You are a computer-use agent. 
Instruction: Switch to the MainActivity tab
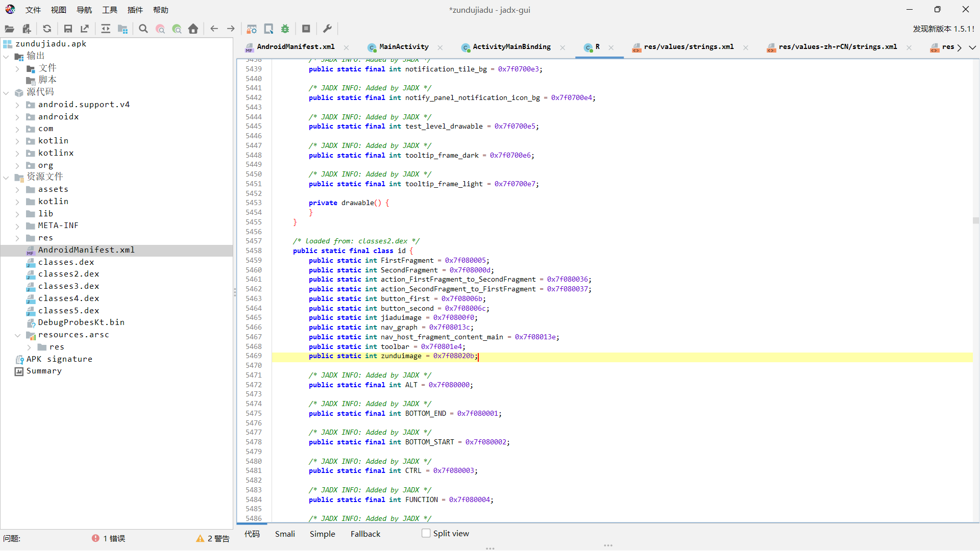click(x=403, y=47)
